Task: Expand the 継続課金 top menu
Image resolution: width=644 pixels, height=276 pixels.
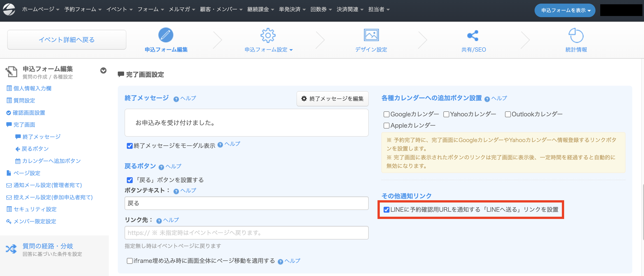Action: (x=260, y=9)
